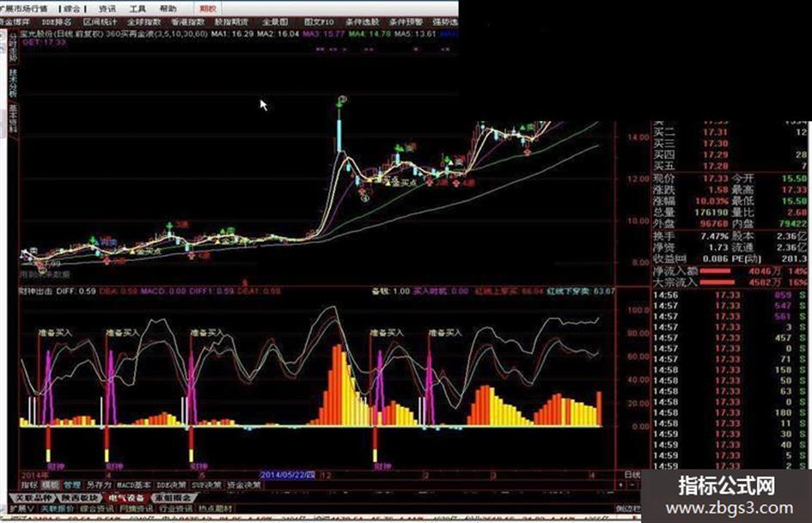Open 网摘资讯 tab
812x523 pixels.
tap(137, 509)
